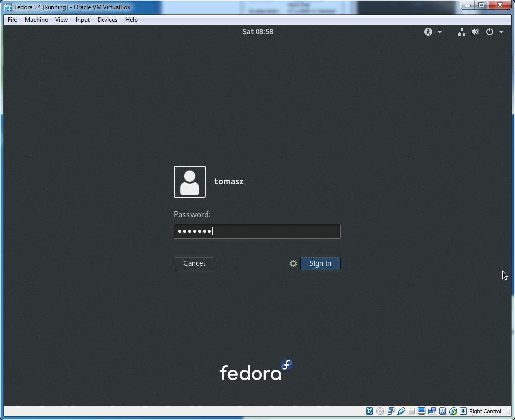The height and width of the screenshot is (420, 515).
Task: Click the power icon in top bar
Action: point(489,32)
